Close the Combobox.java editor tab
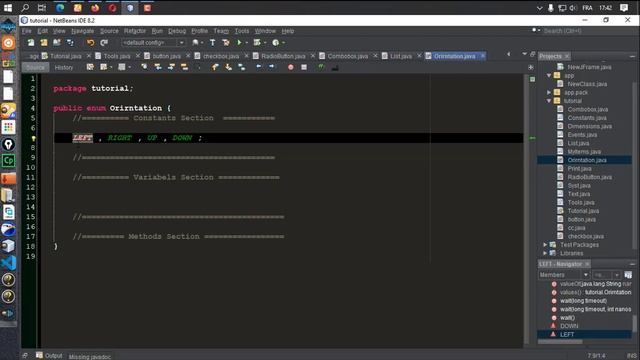 point(375,56)
